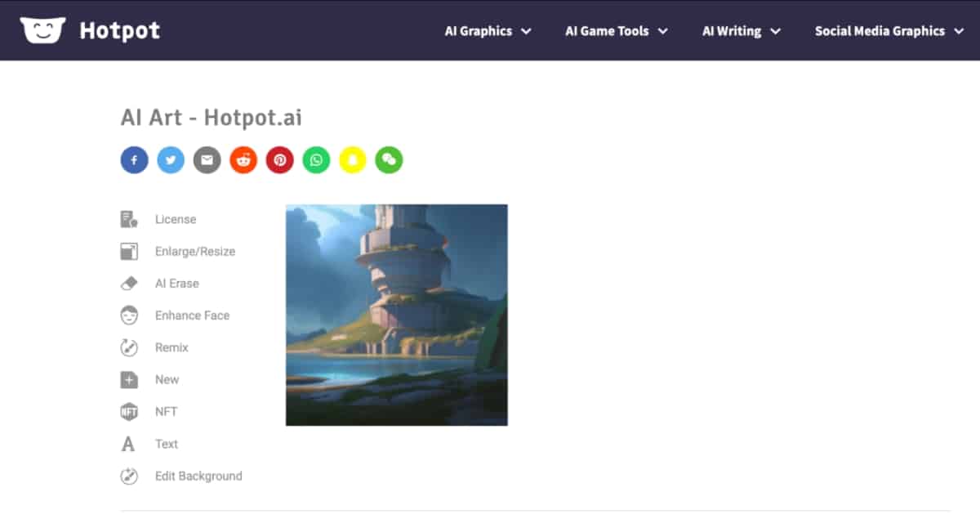Share via WhatsApp icon
This screenshot has width=980, height=528.
(316, 159)
